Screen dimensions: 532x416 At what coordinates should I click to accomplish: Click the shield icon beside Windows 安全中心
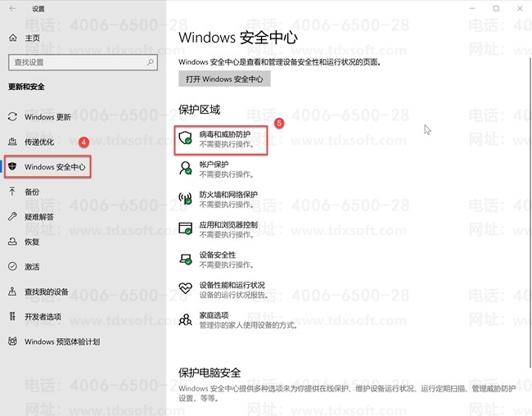click(12, 166)
